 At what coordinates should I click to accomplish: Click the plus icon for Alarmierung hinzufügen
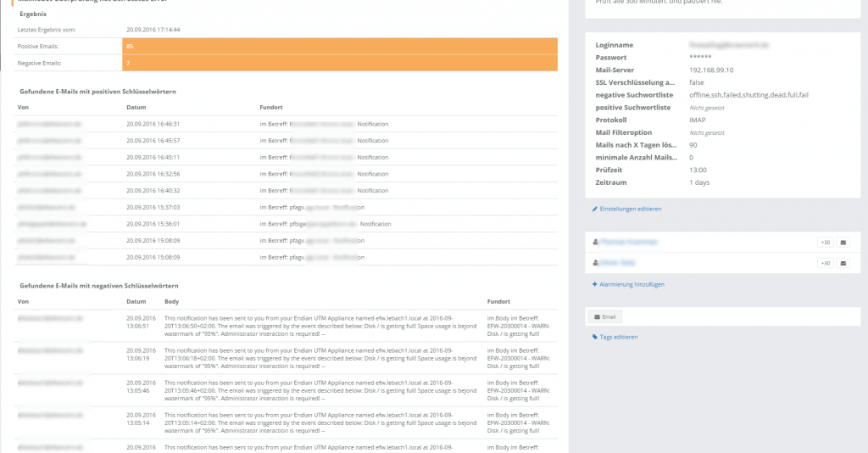click(x=595, y=284)
